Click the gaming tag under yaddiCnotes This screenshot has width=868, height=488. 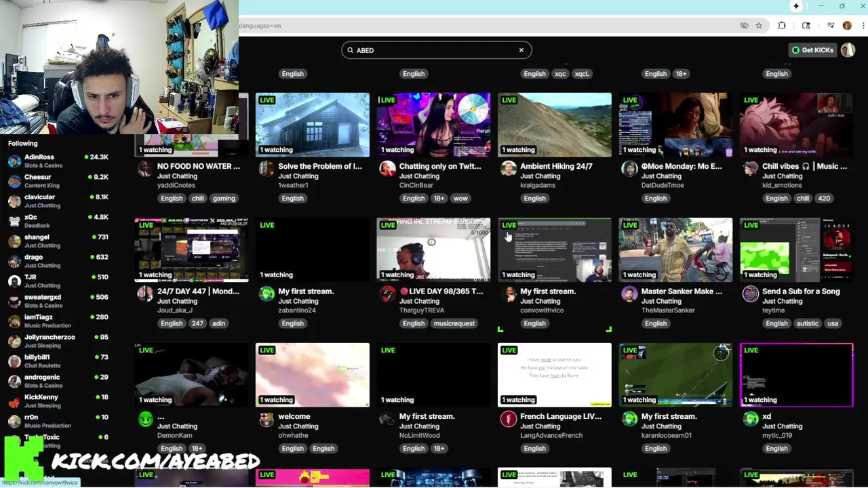click(x=224, y=199)
